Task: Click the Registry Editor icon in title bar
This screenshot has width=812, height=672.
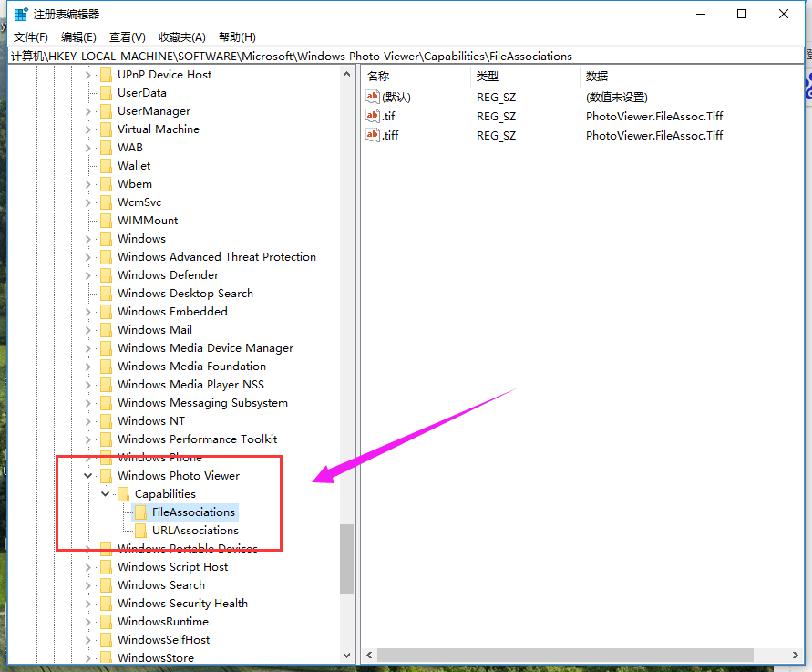Action: [x=20, y=13]
